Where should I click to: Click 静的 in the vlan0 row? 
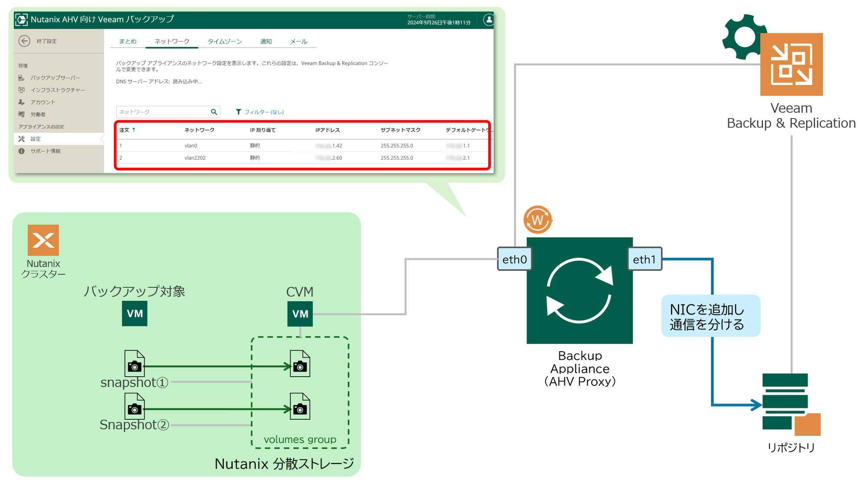(x=255, y=145)
